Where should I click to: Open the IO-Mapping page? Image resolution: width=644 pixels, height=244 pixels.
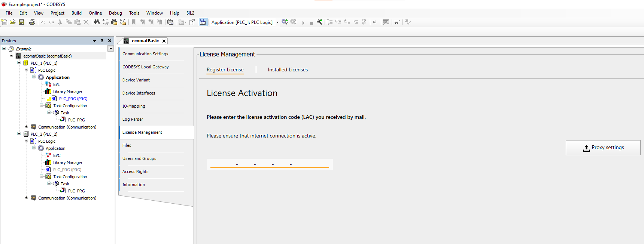(134, 106)
